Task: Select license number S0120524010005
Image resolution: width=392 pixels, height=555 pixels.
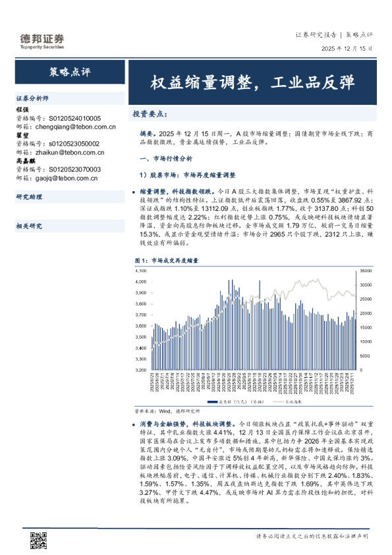Action: pyautogui.click(x=74, y=118)
